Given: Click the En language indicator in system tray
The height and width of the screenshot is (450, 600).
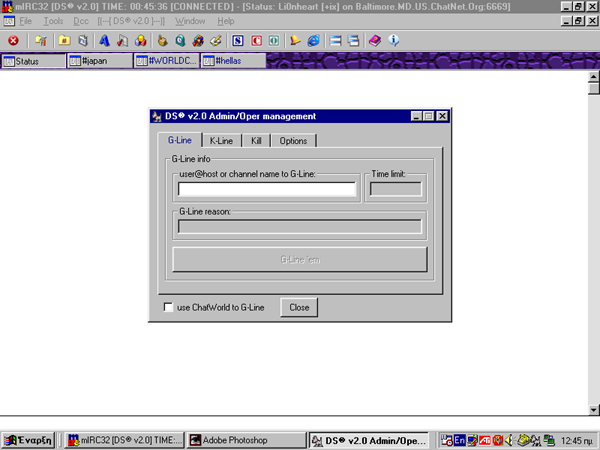Looking at the screenshot, I should [460, 440].
